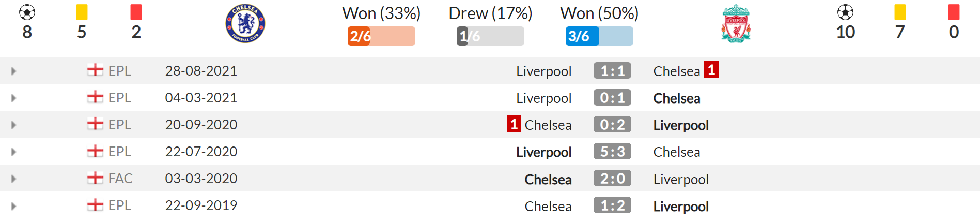980x221 pixels.
Task: Click the grey 1/6 draw bar
Action: point(490,36)
